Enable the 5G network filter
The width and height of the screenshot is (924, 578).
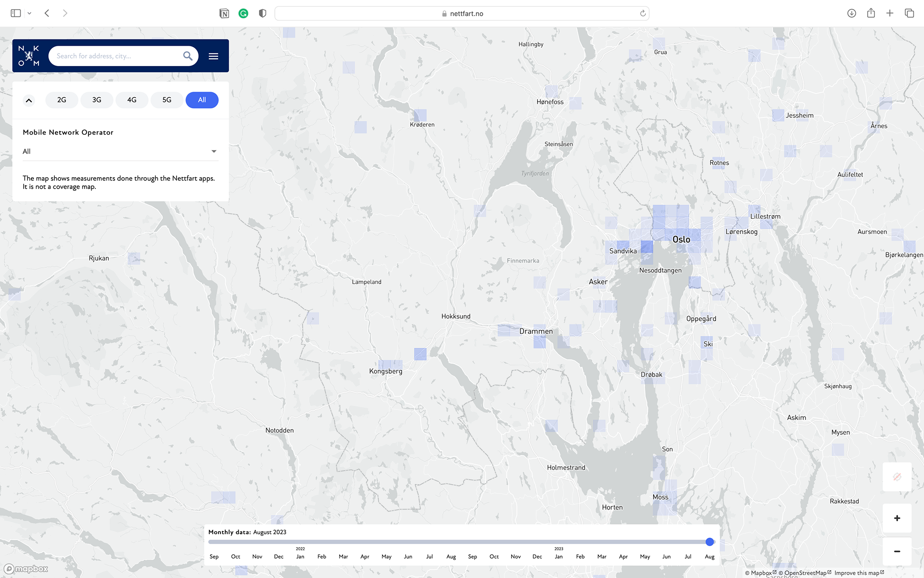167,100
